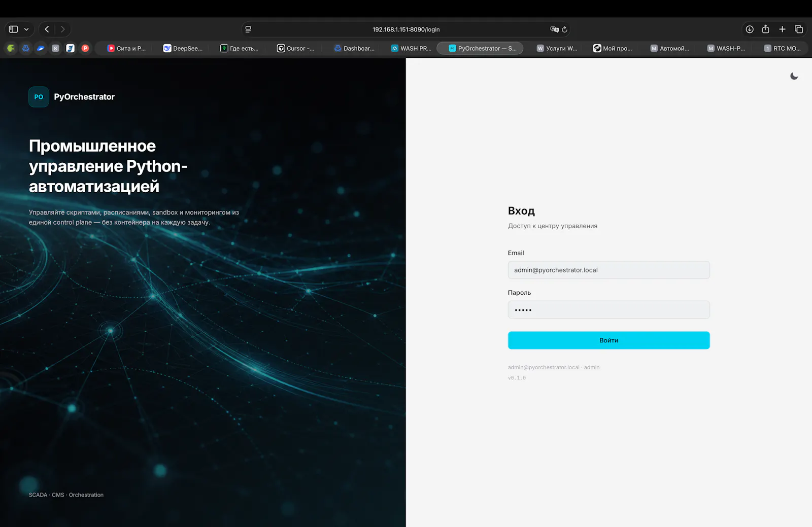Image resolution: width=812 pixels, height=527 pixels.
Task: Go back to the previous page
Action: click(47, 29)
